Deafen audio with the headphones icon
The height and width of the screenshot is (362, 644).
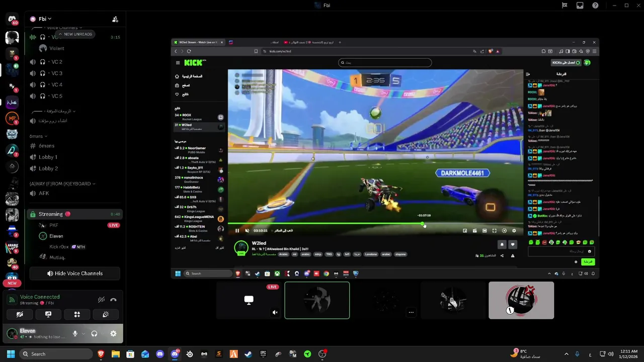pos(94,333)
